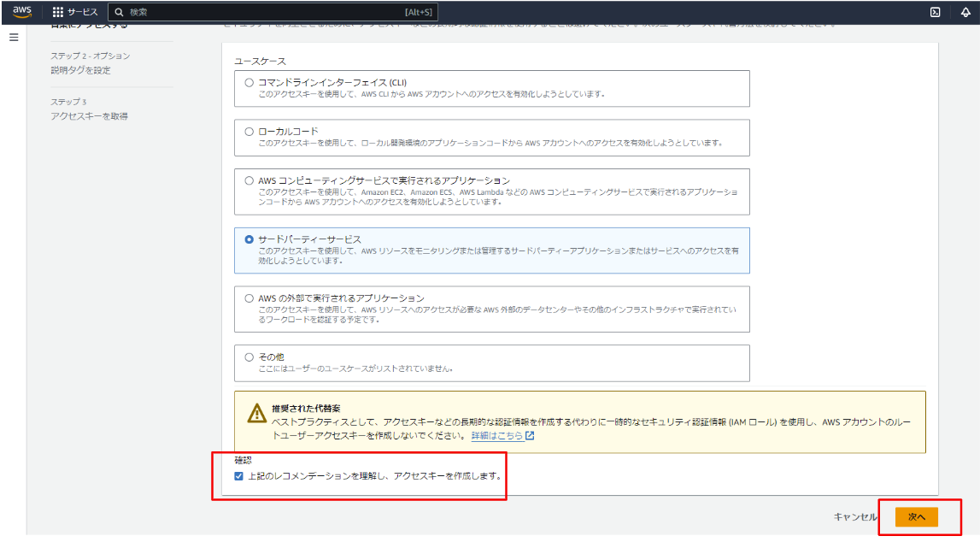Select the サードパーティーサービス radio option
980x542 pixels.
click(249, 239)
